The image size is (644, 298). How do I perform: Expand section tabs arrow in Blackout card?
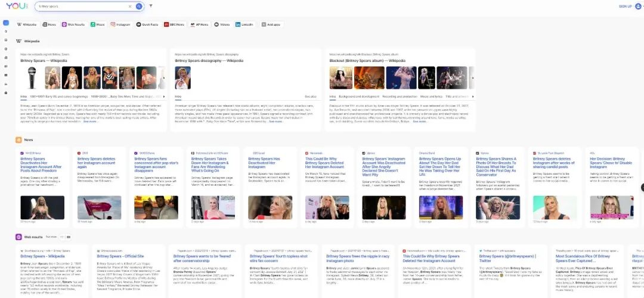[473, 97]
